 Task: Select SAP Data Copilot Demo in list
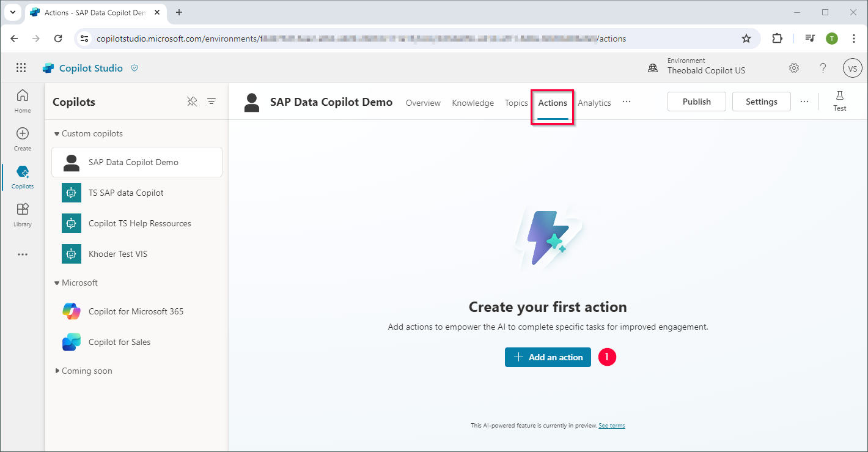pos(137,162)
